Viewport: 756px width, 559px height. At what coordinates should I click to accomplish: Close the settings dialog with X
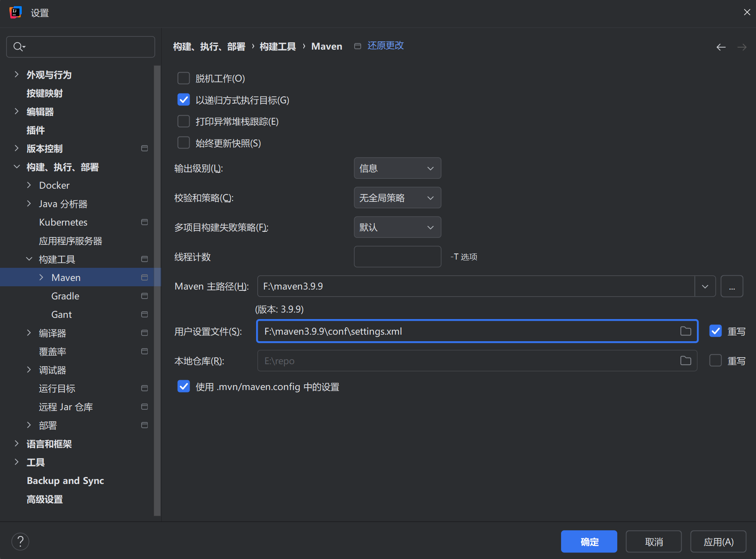click(x=747, y=12)
